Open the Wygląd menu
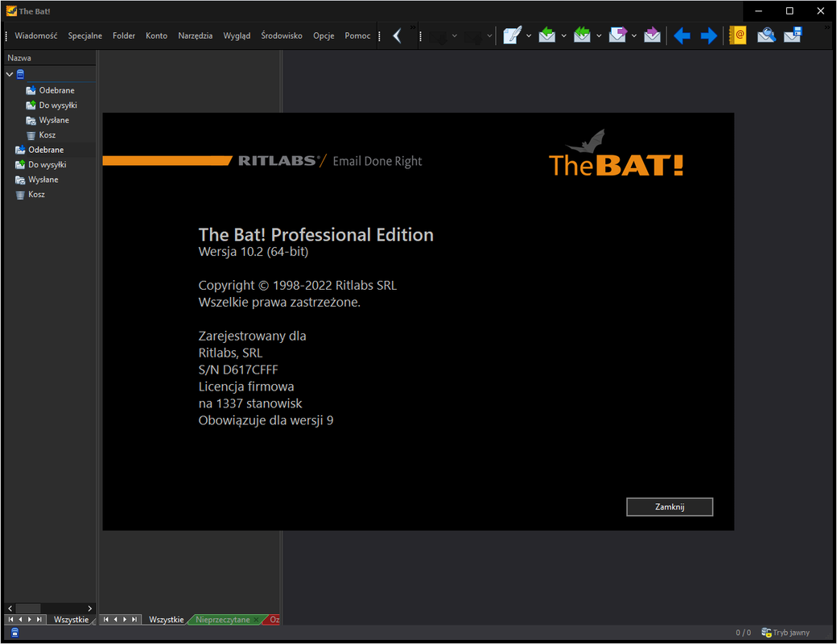This screenshot has width=837, height=644. pyautogui.click(x=237, y=35)
